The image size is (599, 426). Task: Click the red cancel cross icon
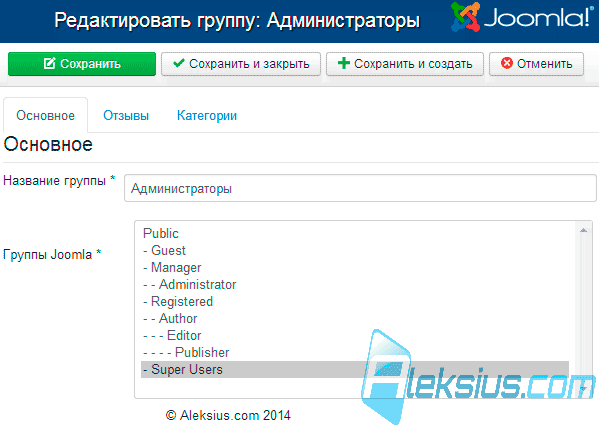pos(507,63)
